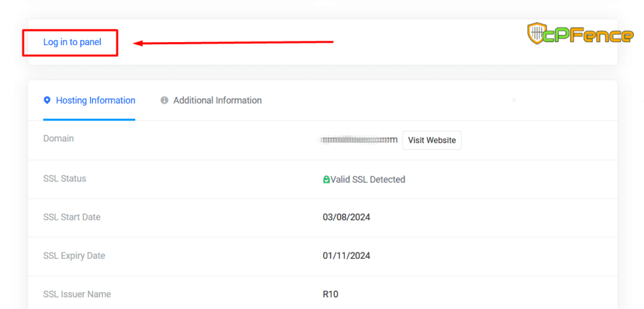Switch to the Additional Information tab

(217, 100)
